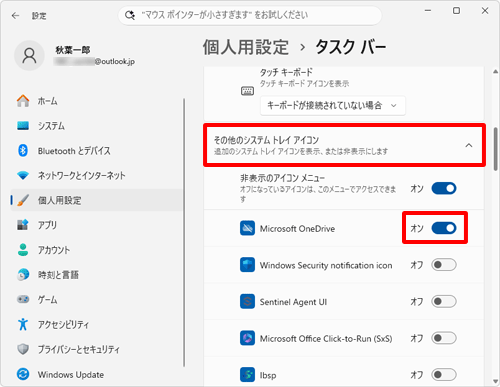Click the right vertical scrollbar thumb
Image resolution: width=500 pixels, height=387 pixels.
496,149
